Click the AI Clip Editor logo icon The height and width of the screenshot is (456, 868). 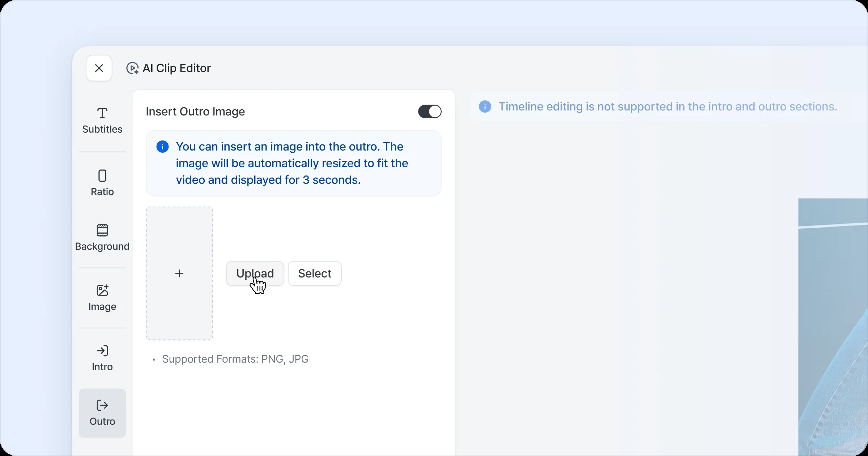click(x=132, y=68)
